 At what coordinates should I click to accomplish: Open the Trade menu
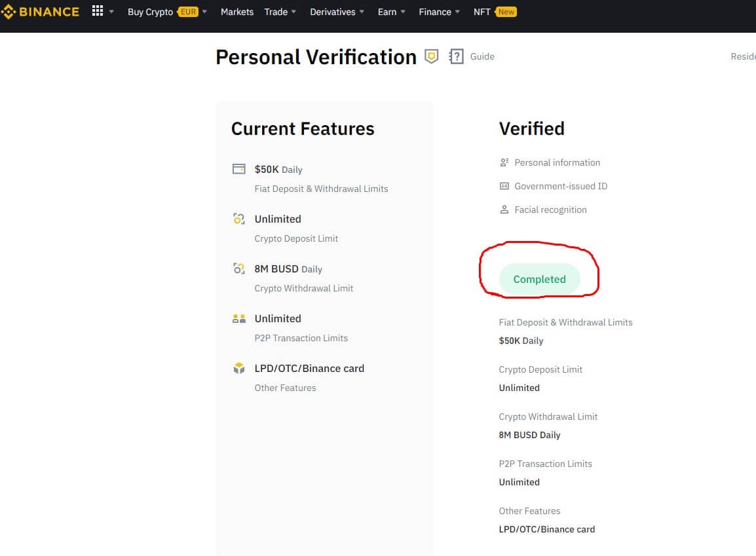point(276,12)
